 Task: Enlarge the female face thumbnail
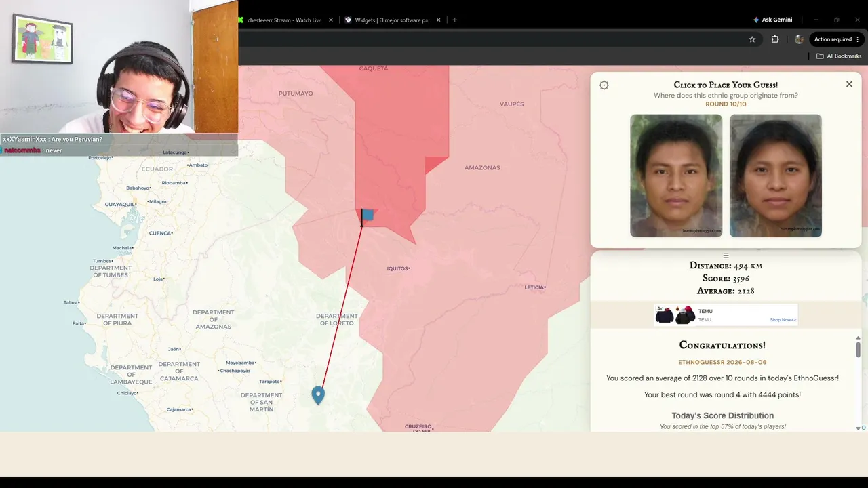pyautogui.click(x=776, y=176)
